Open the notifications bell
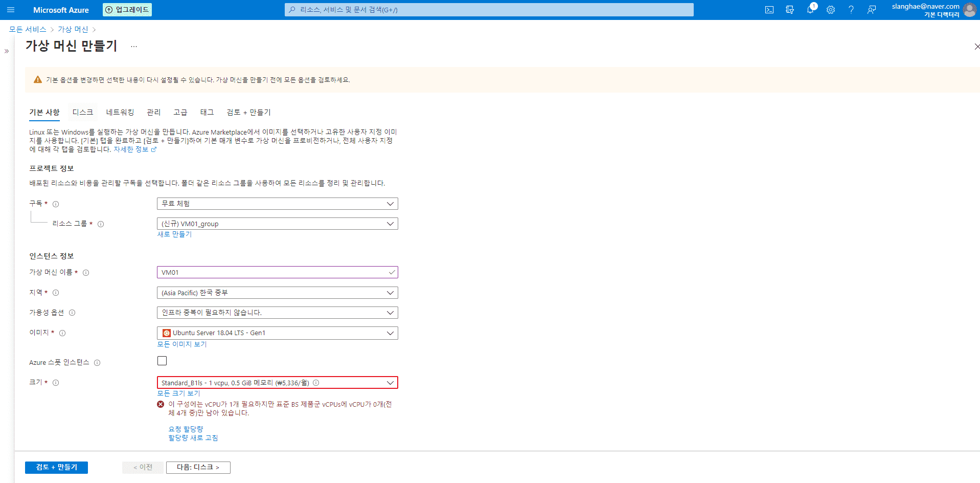Image resolution: width=980 pixels, height=483 pixels. click(x=810, y=10)
